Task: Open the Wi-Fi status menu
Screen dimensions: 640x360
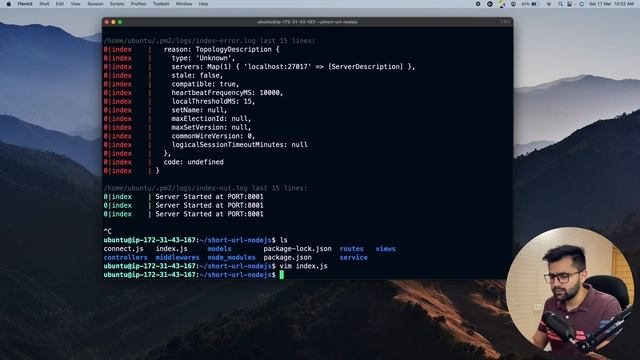Action: tap(549, 4)
